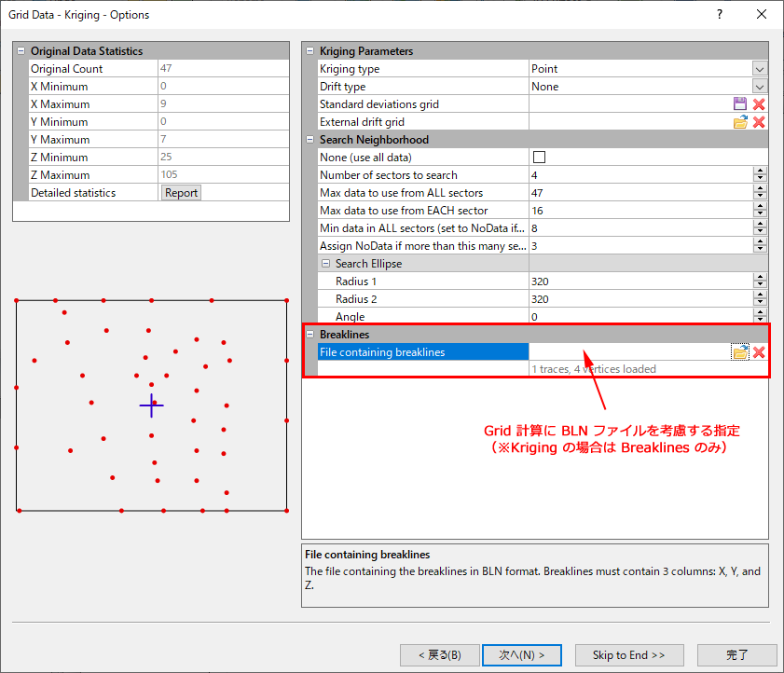Toggle None (use all data) checkbox
Image resolution: width=784 pixels, height=673 pixels.
[539, 158]
